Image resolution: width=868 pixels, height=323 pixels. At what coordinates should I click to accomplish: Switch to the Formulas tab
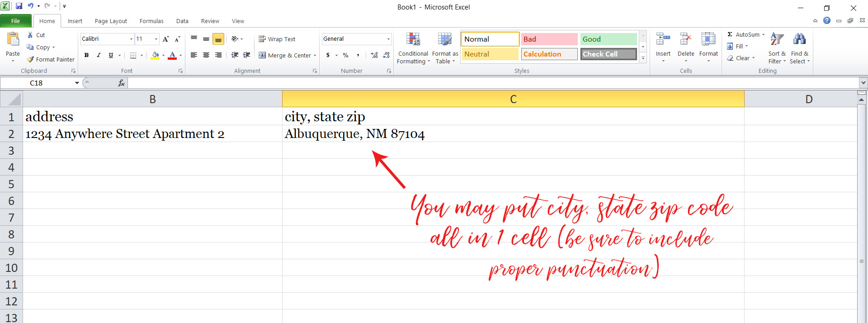(151, 21)
